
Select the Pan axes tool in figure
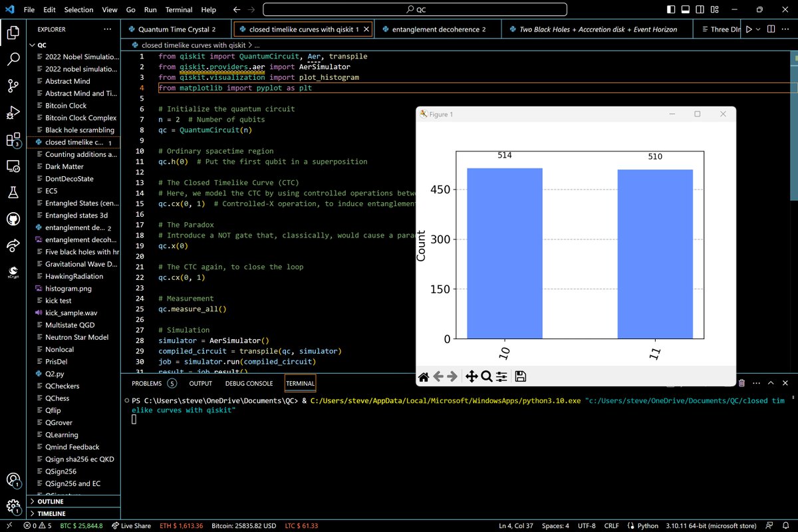click(471, 376)
